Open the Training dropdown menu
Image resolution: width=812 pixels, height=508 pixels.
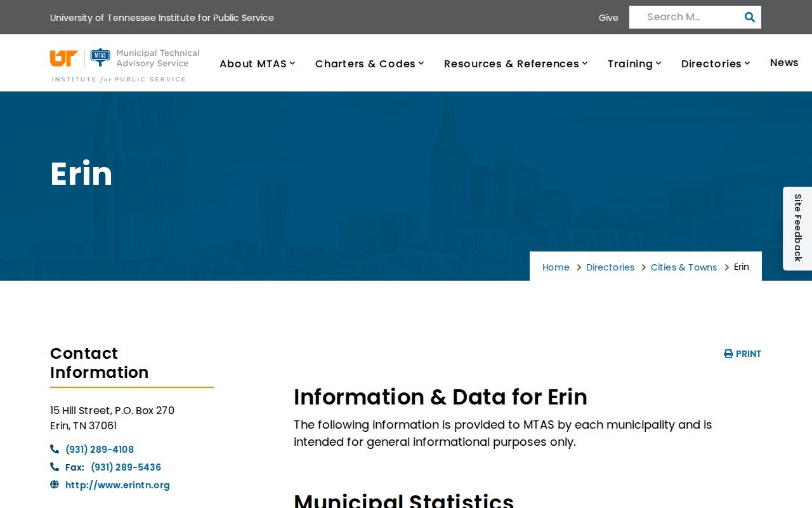[634, 63]
